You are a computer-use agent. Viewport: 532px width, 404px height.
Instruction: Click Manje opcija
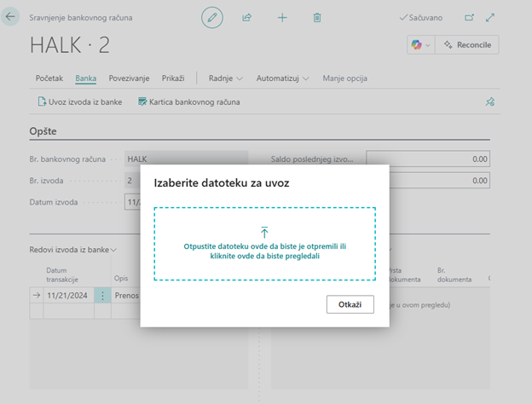[344, 78]
